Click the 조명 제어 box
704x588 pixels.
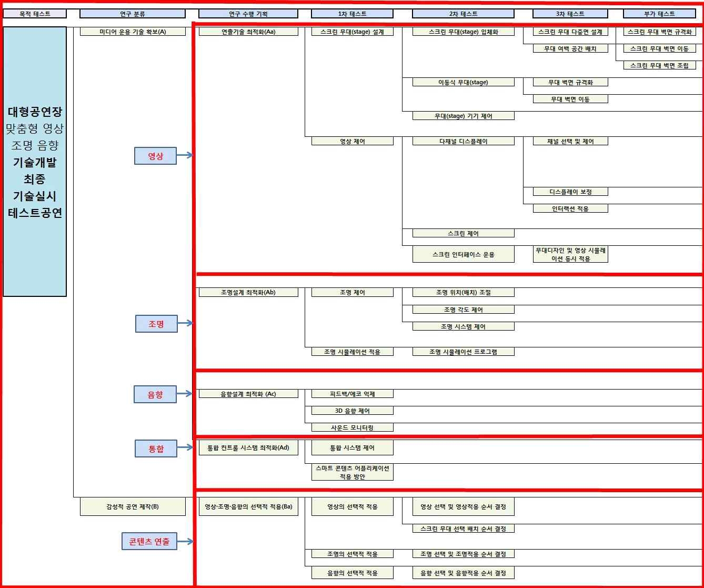[x=352, y=292]
